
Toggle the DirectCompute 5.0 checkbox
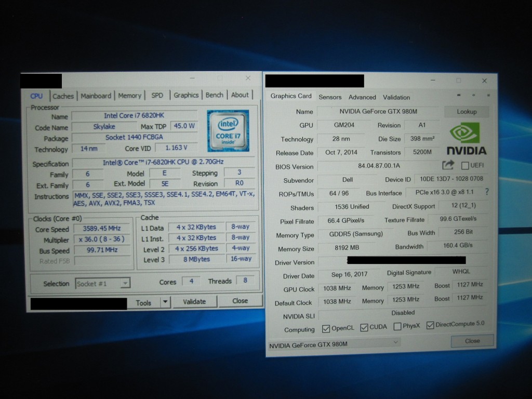pyautogui.click(x=430, y=325)
